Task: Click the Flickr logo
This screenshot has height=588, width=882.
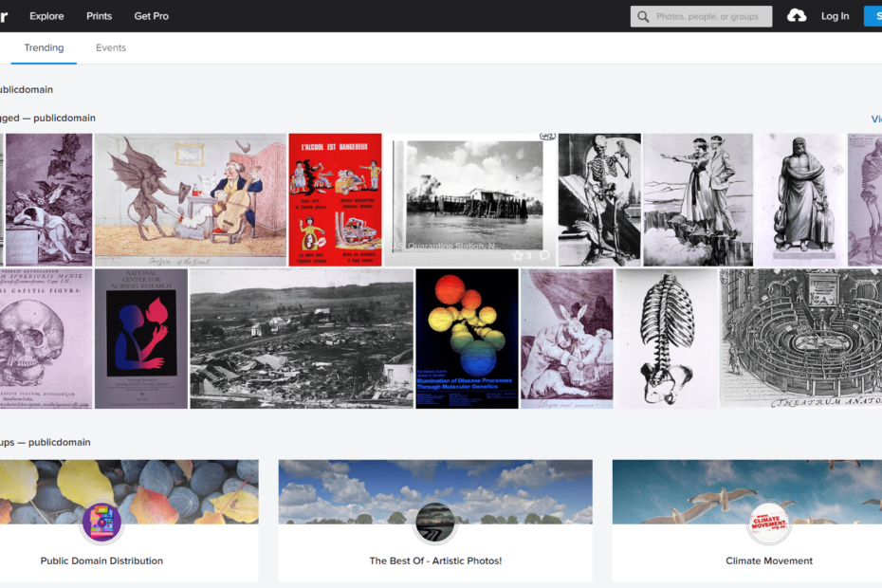Action: pyautogui.click(x=5, y=15)
